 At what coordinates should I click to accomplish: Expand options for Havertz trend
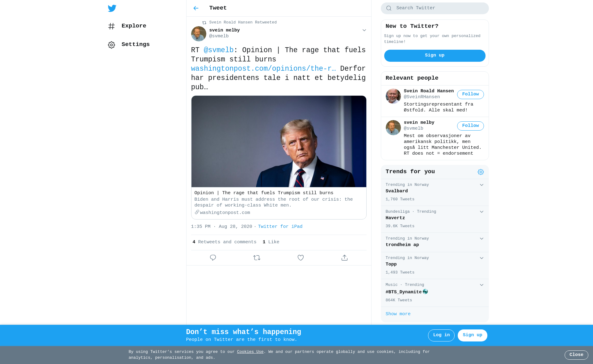482,212
